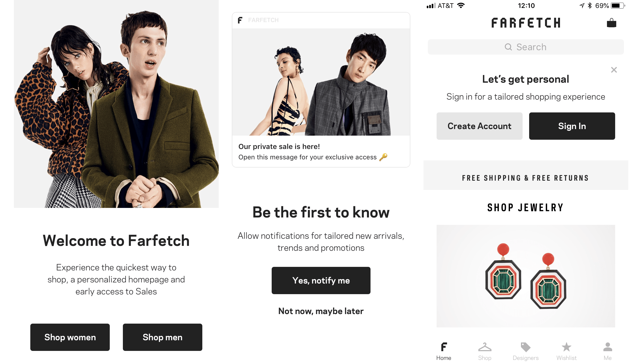Select Shop women button
This screenshot has width=640, height=364.
(x=70, y=337)
